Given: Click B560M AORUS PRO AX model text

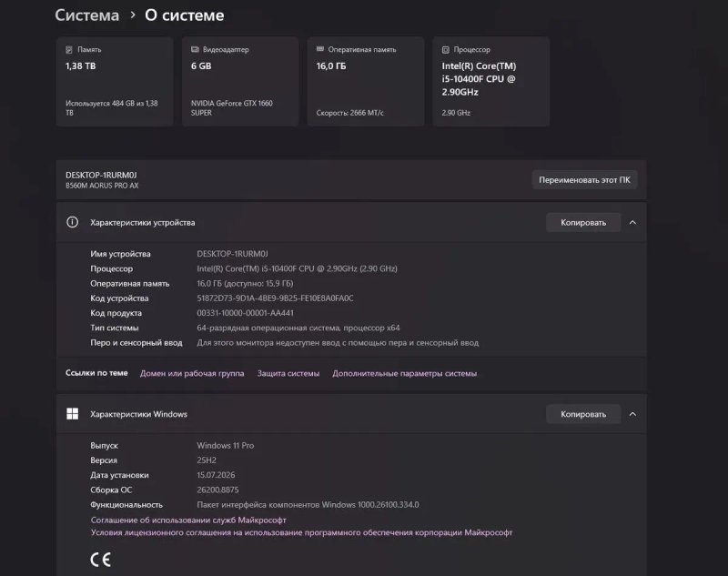Looking at the screenshot, I should (x=102, y=186).
